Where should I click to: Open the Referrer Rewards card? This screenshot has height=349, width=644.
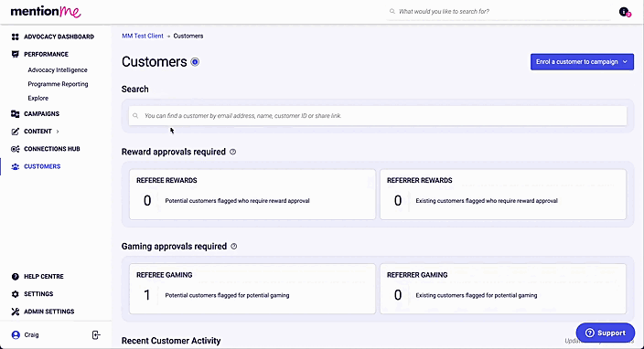[x=503, y=195]
